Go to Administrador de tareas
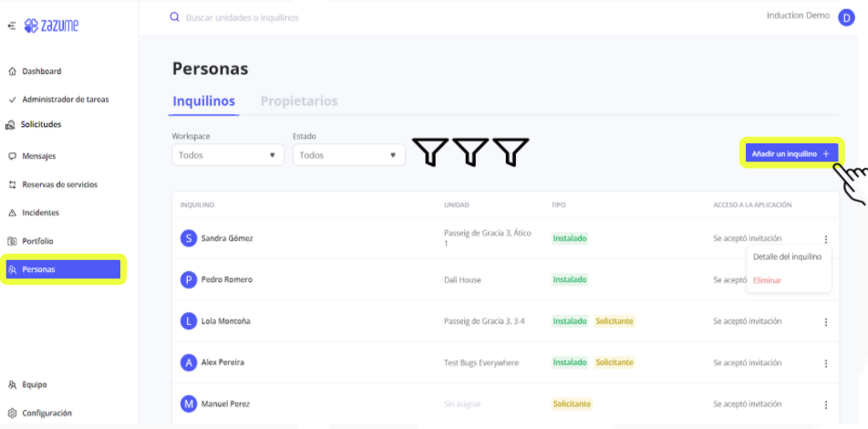 coord(65,99)
